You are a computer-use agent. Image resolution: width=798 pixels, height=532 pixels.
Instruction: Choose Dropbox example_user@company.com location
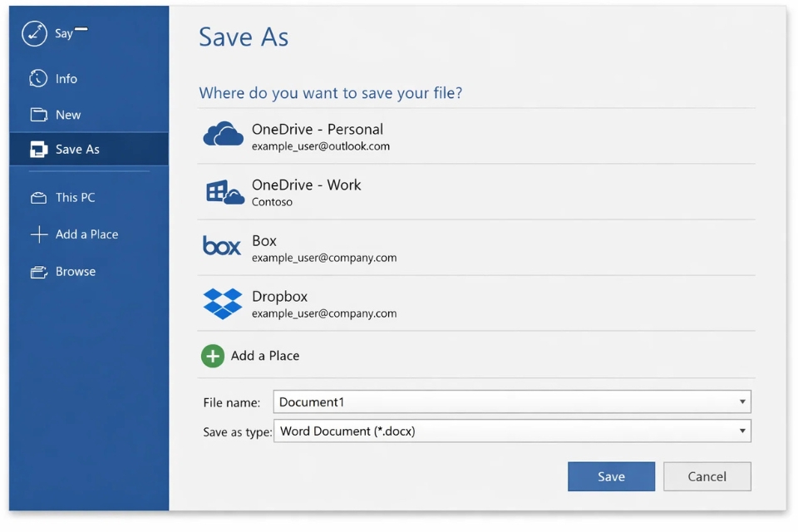(324, 304)
